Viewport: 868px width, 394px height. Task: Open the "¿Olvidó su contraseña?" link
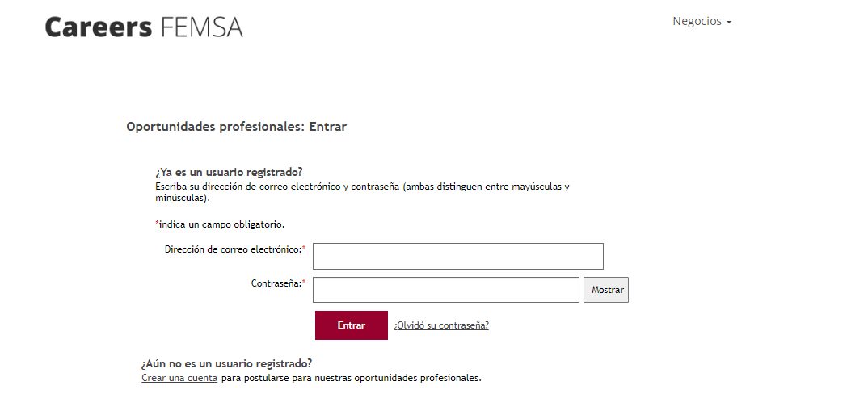(441, 325)
